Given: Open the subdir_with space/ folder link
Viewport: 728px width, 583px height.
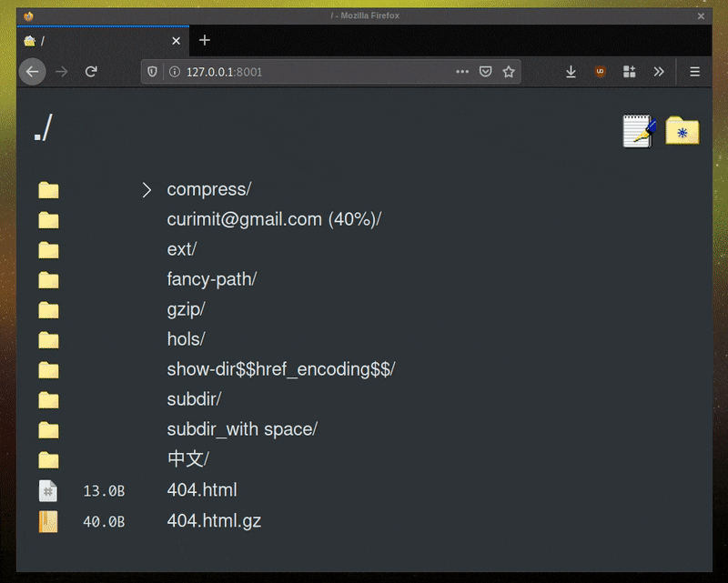Looking at the screenshot, I should [x=241, y=429].
